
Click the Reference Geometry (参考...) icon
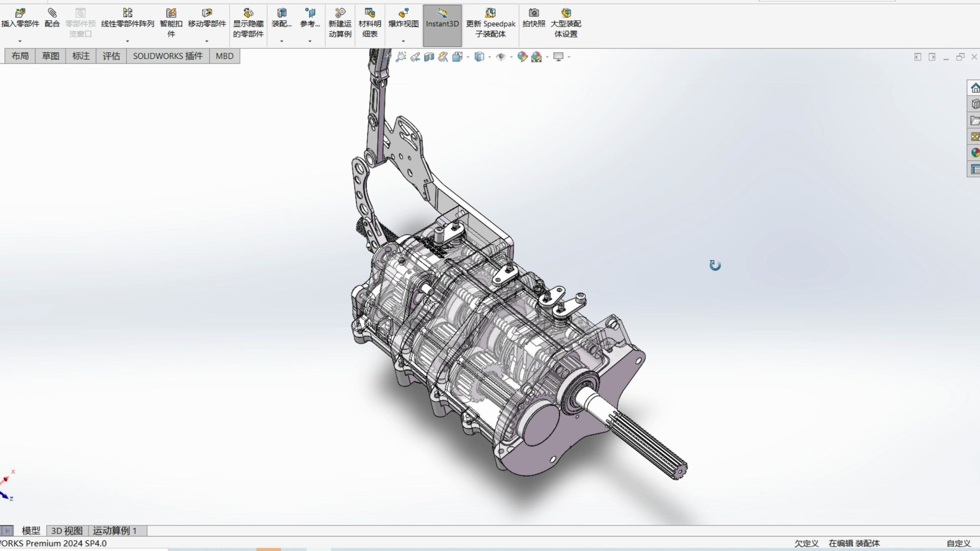310,13
